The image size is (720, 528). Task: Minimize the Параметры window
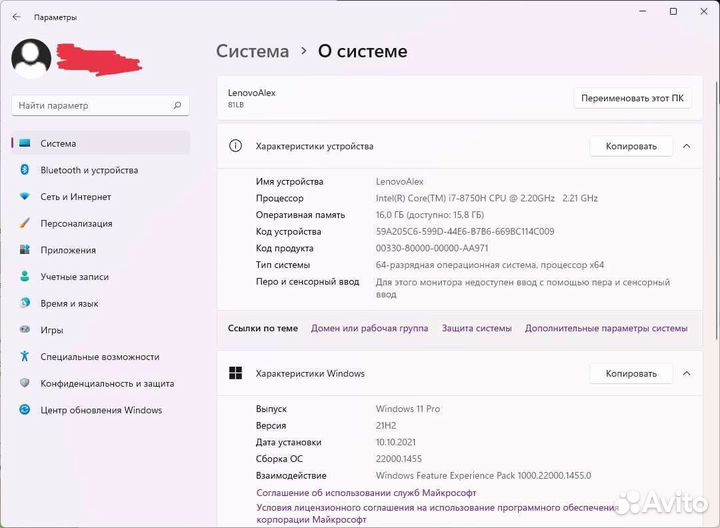(643, 11)
